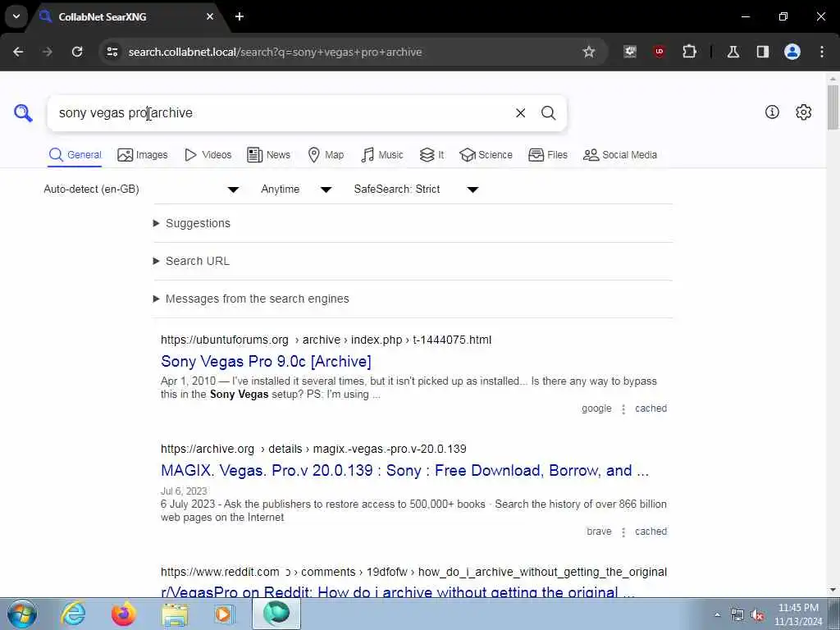
Task: Go back to previous page
Action: click(x=18, y=52)
